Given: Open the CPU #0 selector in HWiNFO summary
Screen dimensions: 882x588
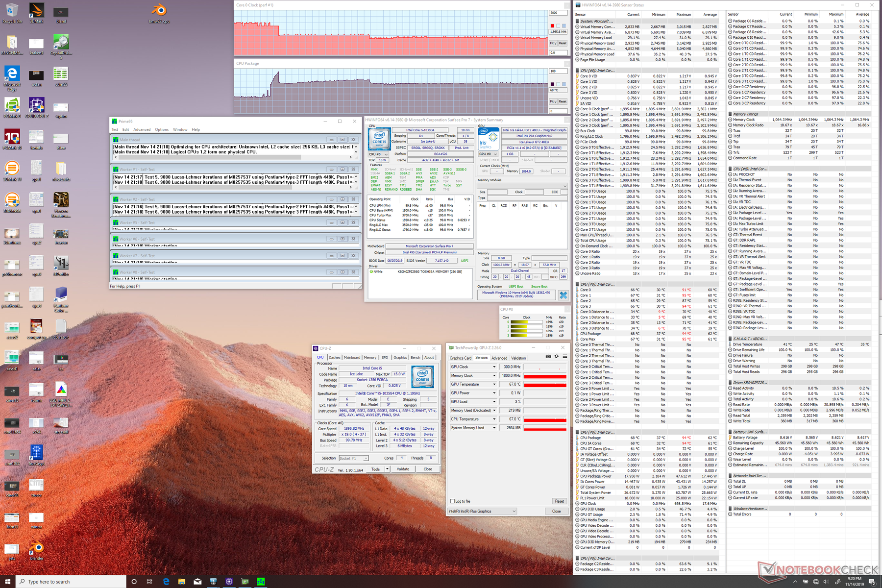Looking at the screenshot, I should (x=378, y=154).
